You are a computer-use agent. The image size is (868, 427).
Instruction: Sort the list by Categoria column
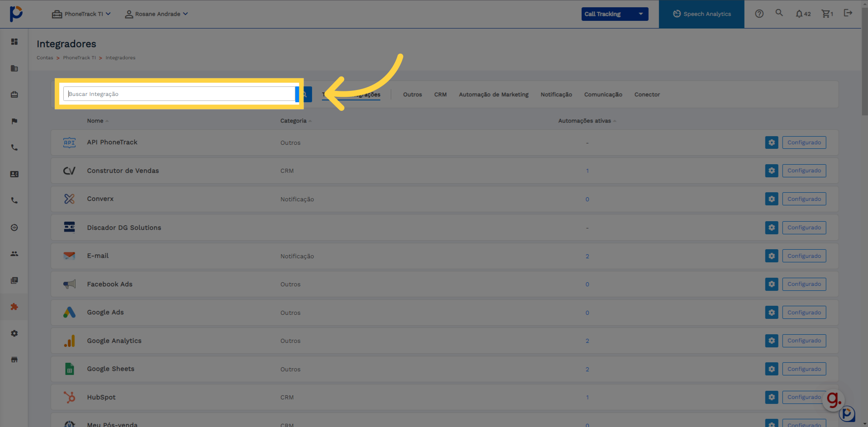(x=296, y=121)
